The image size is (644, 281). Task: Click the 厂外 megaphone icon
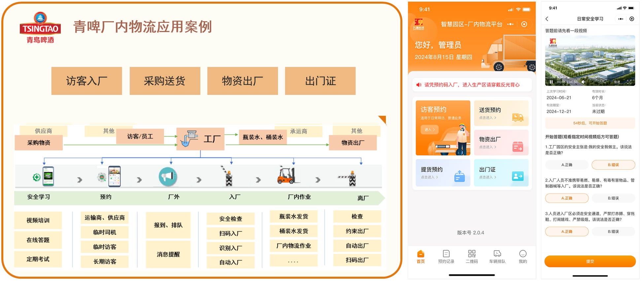tap(168, 177)
